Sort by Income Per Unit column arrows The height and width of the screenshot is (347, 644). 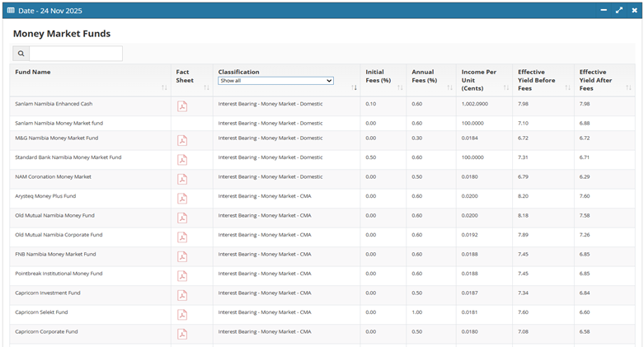click(506, 87)
